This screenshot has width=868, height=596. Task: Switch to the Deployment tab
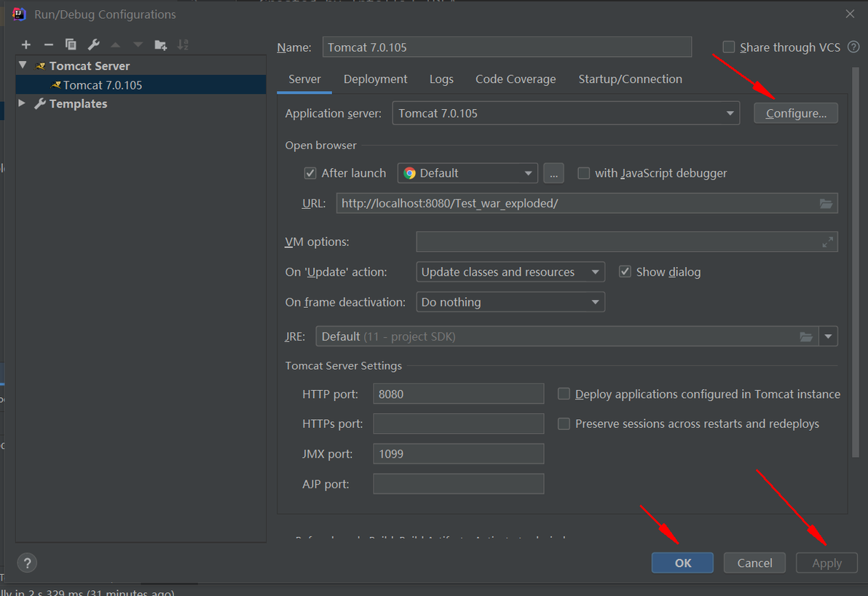(375, 79)
